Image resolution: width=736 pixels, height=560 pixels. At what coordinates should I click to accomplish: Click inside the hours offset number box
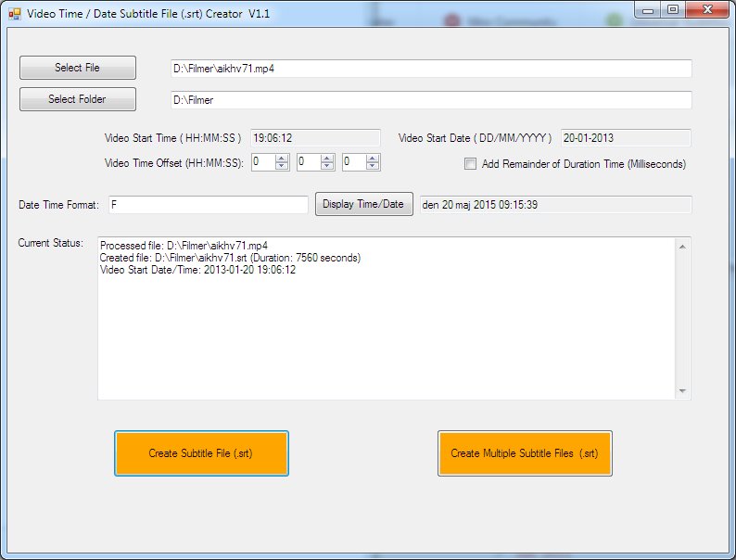263,162
